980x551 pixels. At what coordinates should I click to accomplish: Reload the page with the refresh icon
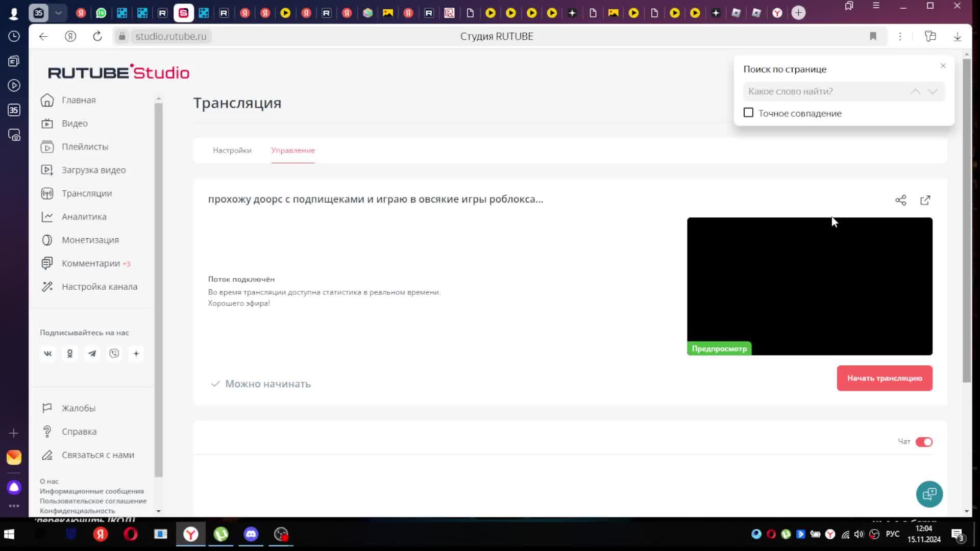[x=97, y=36]
